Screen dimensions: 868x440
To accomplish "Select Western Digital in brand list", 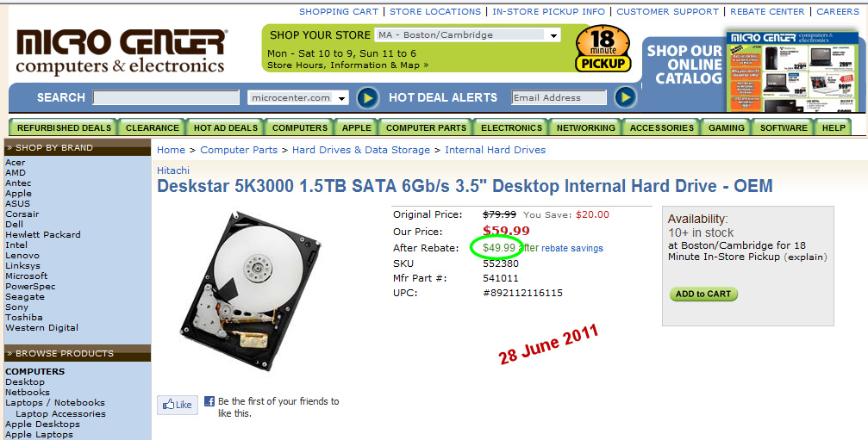I will tap(41, 328).
